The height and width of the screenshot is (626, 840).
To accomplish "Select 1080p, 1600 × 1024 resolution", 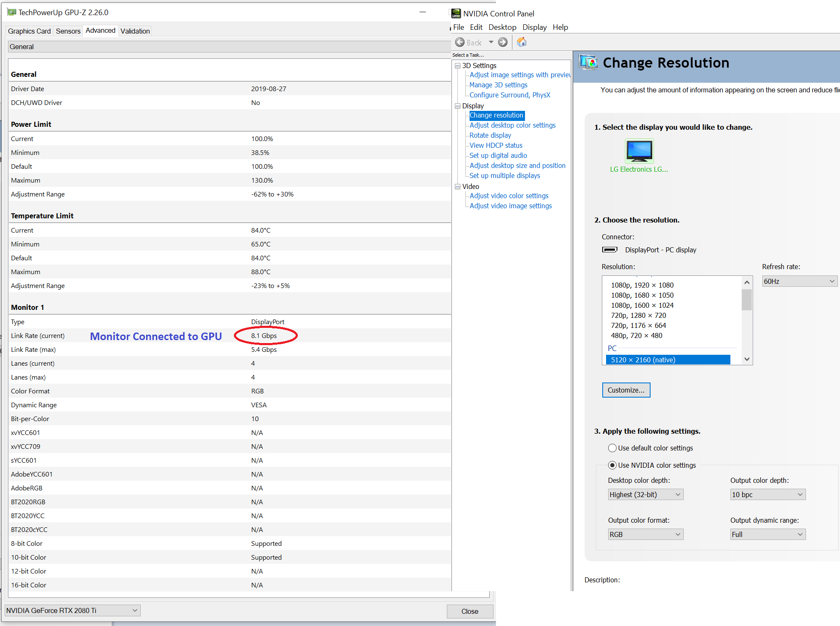I will (x=642, y=305).
